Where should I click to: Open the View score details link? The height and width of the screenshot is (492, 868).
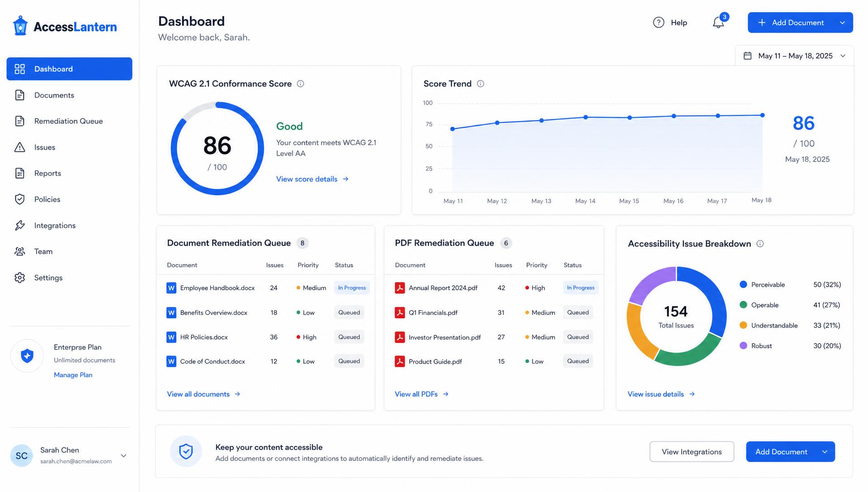click(x=312, y=179)
